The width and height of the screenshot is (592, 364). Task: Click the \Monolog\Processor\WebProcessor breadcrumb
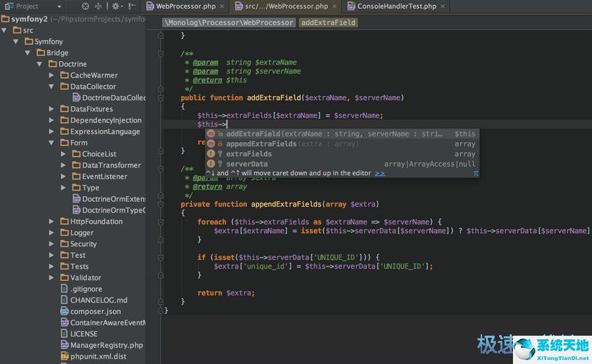(229, 22)
